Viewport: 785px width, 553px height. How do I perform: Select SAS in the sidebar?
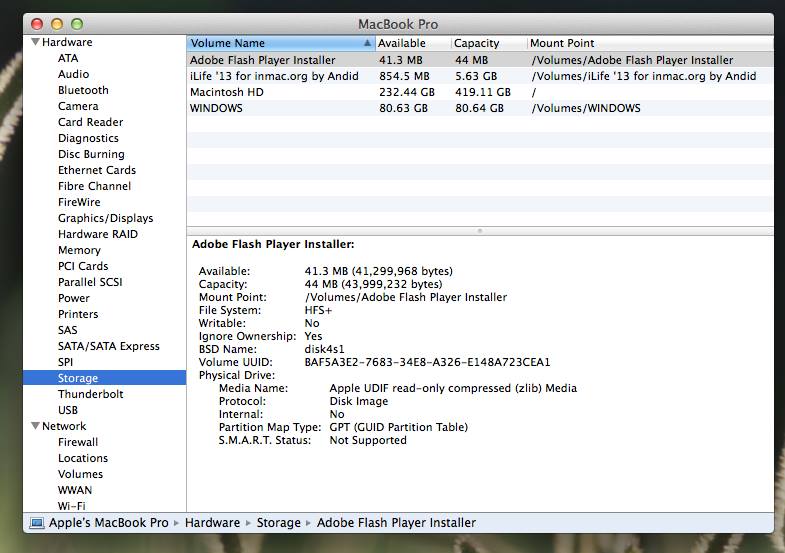tap(68, 330)
